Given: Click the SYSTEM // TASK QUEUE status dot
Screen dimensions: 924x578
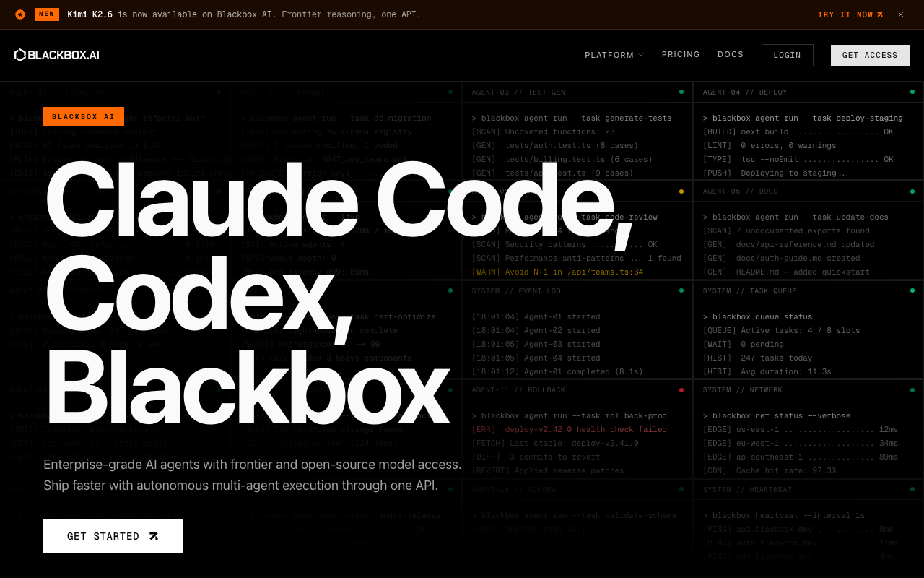Looking at the screenshot, I should 912,290.
